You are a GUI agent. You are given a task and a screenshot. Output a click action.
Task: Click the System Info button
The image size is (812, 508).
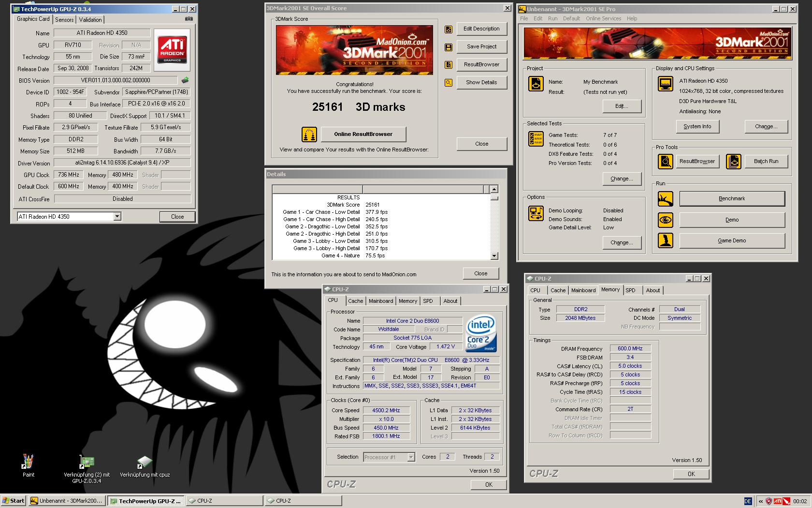tap(697, 126)
